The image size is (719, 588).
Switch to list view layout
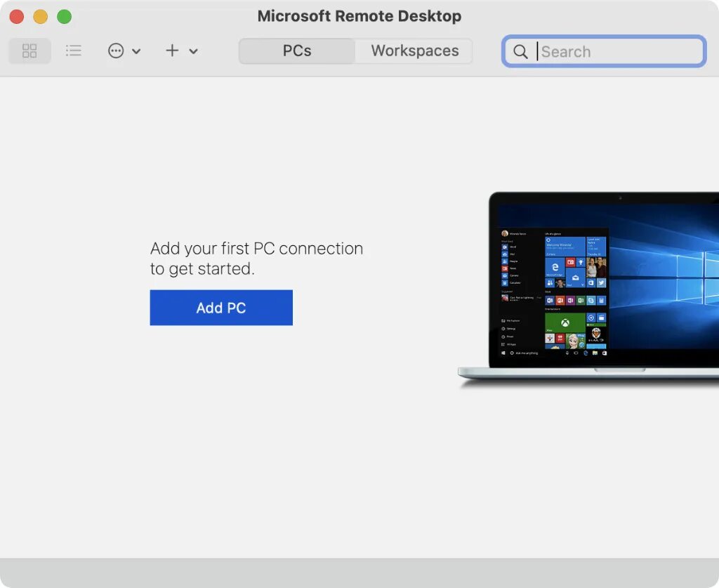[x=73, y=51]
